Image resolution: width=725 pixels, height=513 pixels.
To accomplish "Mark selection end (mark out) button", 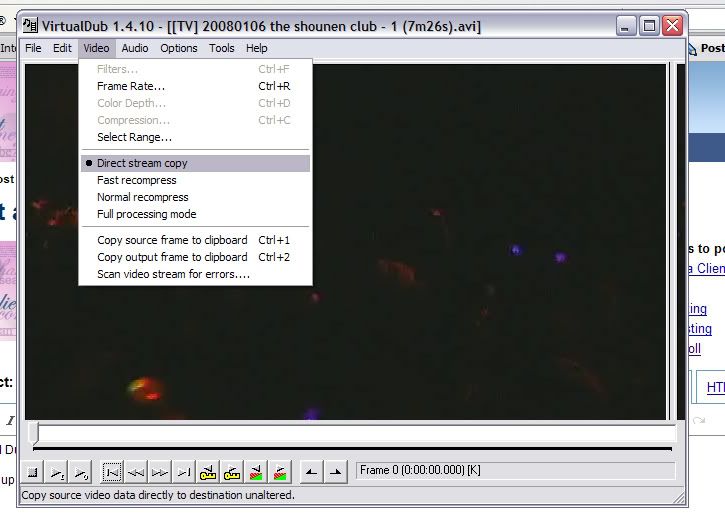I will point(336,472).
